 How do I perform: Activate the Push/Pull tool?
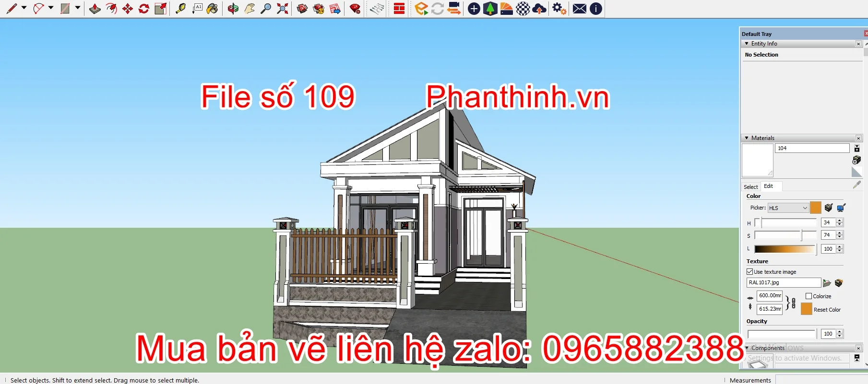[95, 8]
